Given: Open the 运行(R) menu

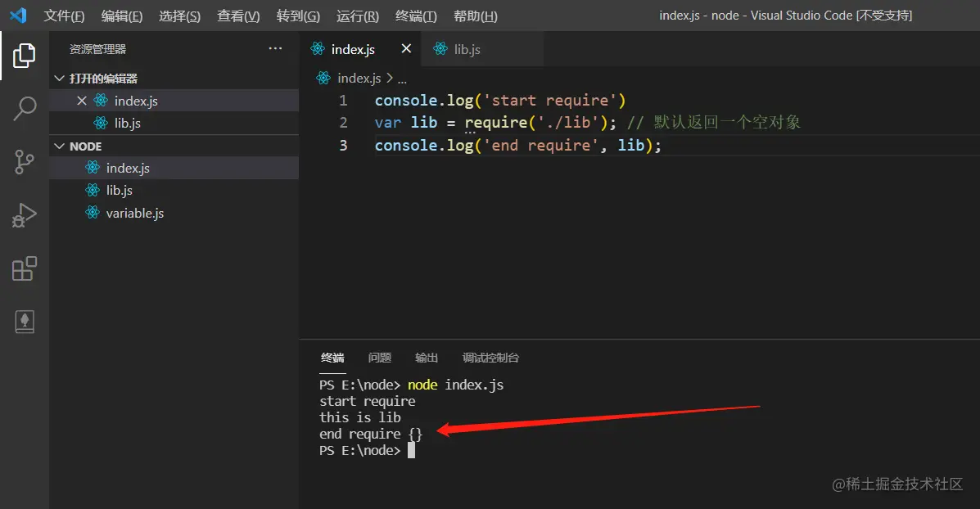Looking at the screenshot, I should [358, 16].
